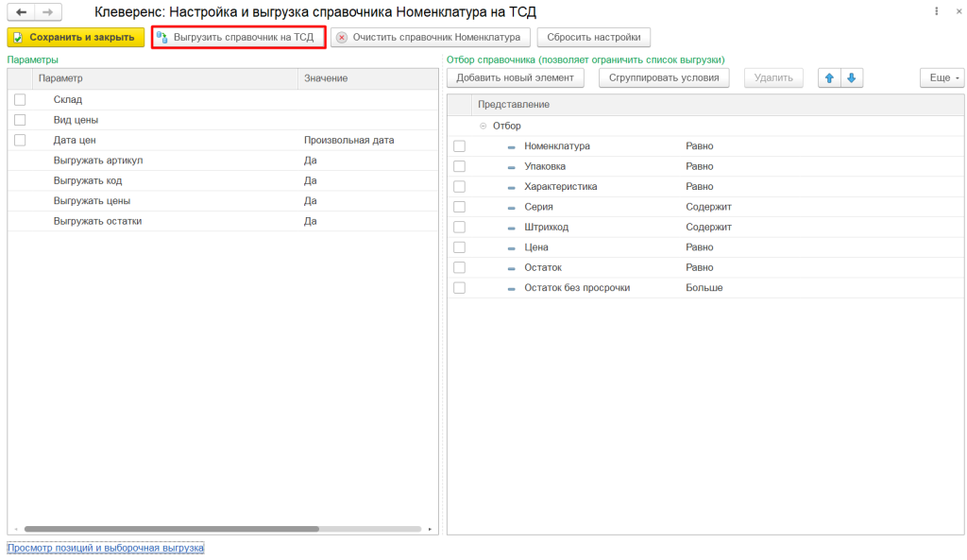Enable the Склад parameter checkbox

(x=20, y=100)
